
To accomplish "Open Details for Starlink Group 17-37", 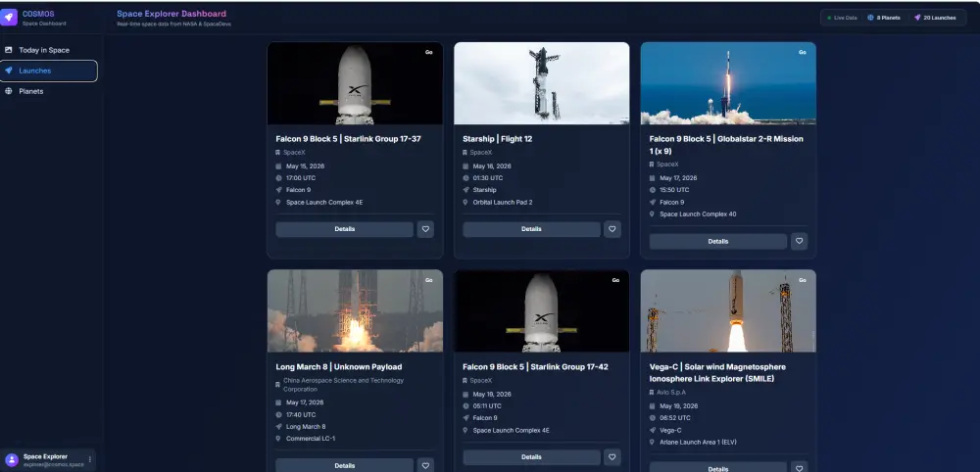I will coord(344,229).
